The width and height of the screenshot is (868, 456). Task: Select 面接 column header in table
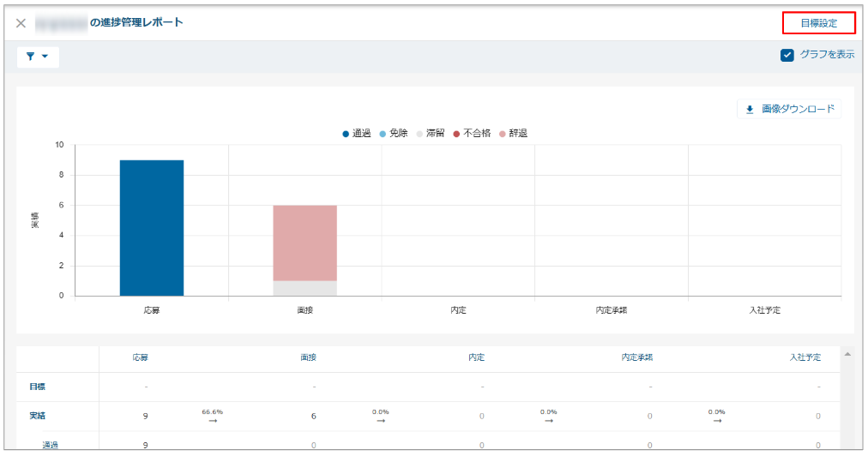pyautogui.click(x=308, y=357)
